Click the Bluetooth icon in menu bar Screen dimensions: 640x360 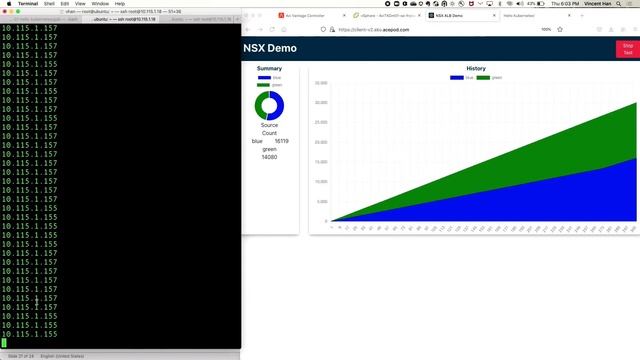point(500,4)
